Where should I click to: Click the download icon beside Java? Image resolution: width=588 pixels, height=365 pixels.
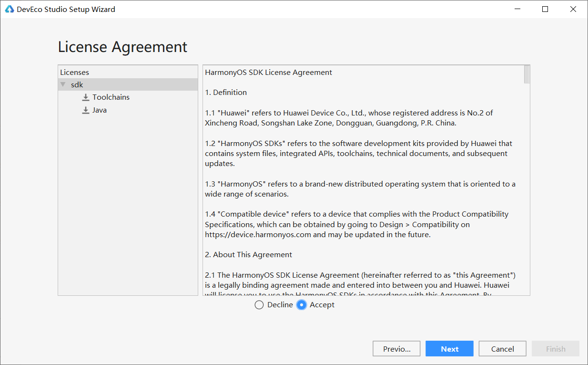[86, 110]
